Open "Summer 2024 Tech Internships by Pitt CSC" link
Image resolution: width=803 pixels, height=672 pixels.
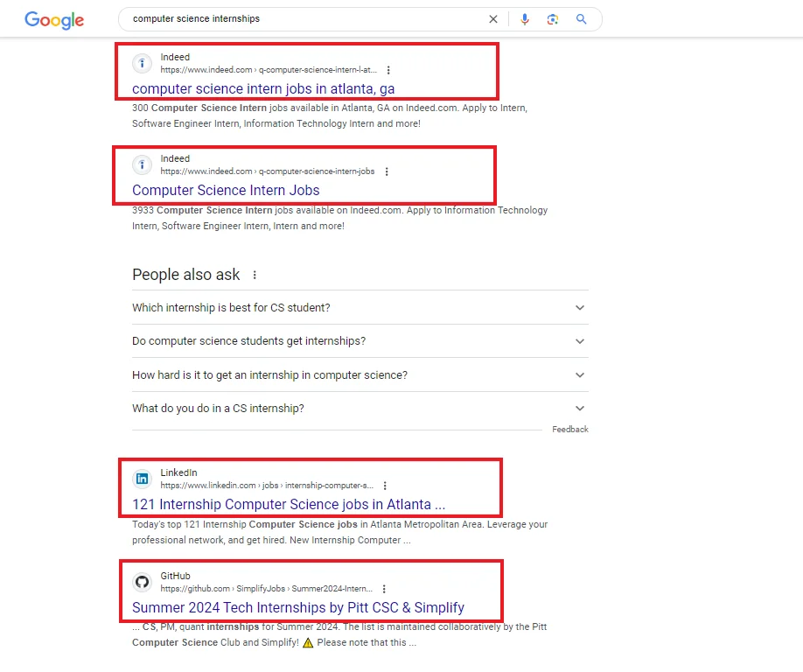(x=298, y=607)
